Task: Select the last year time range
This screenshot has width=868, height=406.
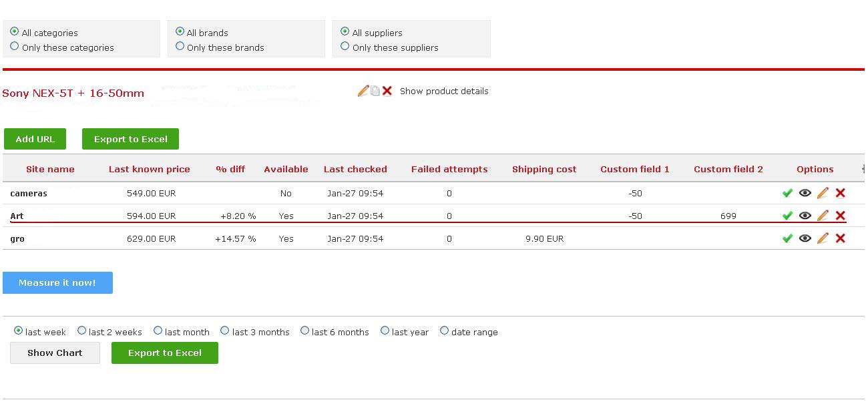Action: tap(385, 331)
